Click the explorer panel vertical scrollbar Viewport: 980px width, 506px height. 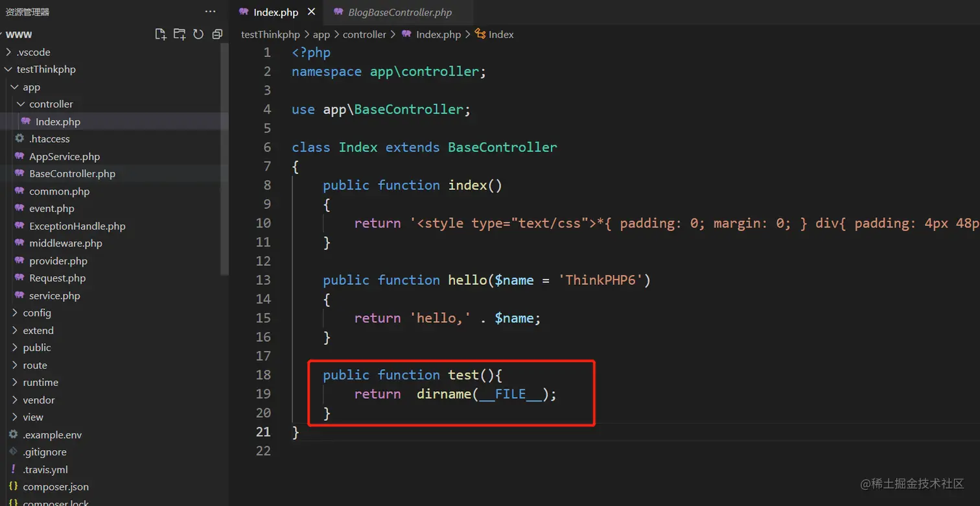click(x=225, y=159)
